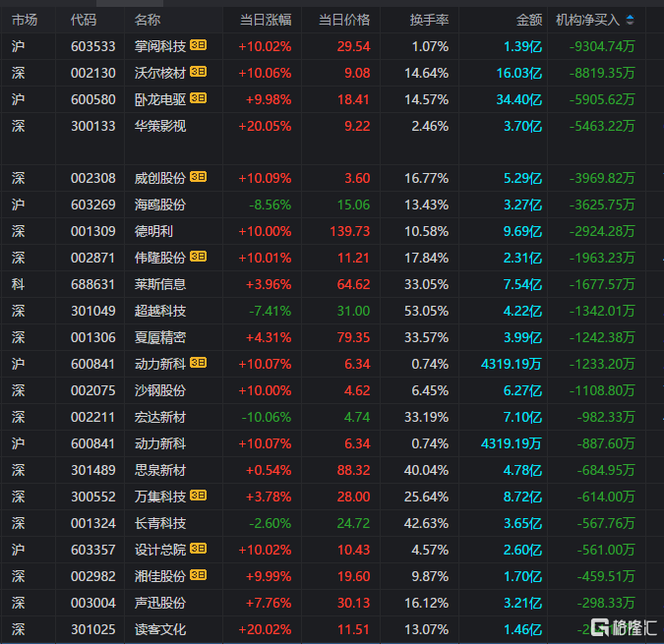
Task: Click 16.77% turnover of 威创股份
Action: click(426, 178)
